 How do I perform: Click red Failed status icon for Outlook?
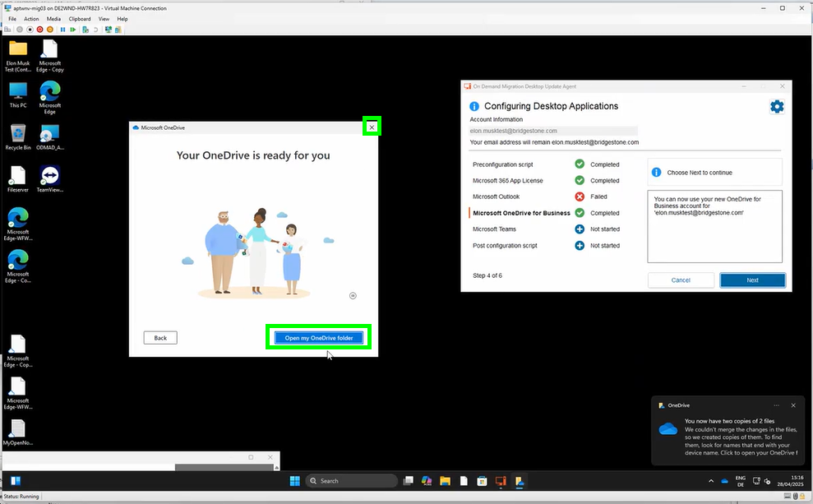click(x=580, y=197)
